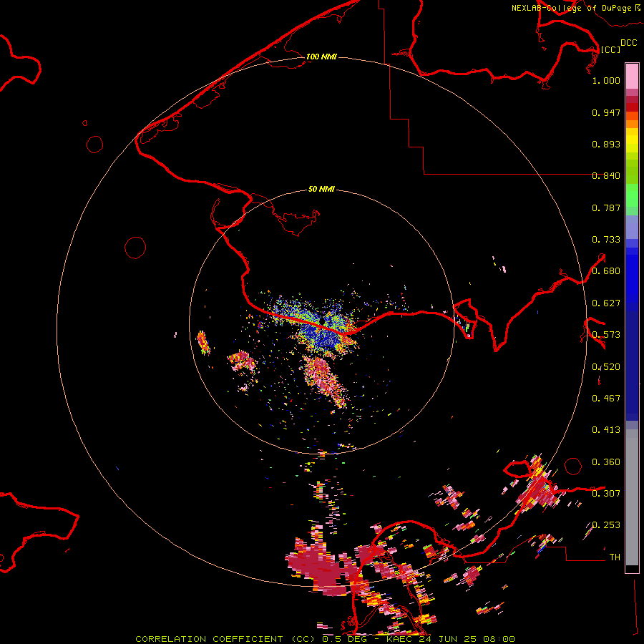Screen dimensions: 644x644
Task: Click the 0.787 color scale value
Action: 606,208
